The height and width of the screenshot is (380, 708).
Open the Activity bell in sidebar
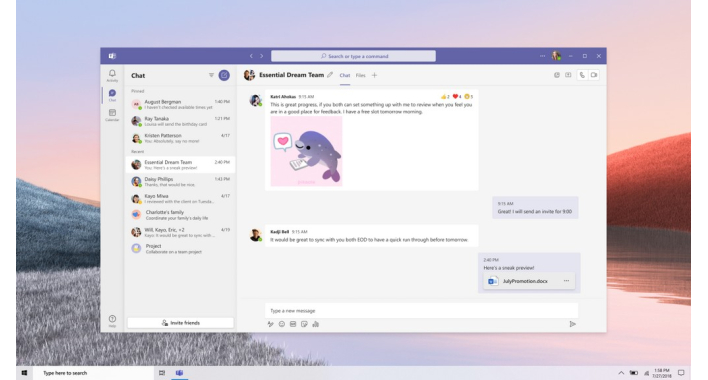click(112, 75)
